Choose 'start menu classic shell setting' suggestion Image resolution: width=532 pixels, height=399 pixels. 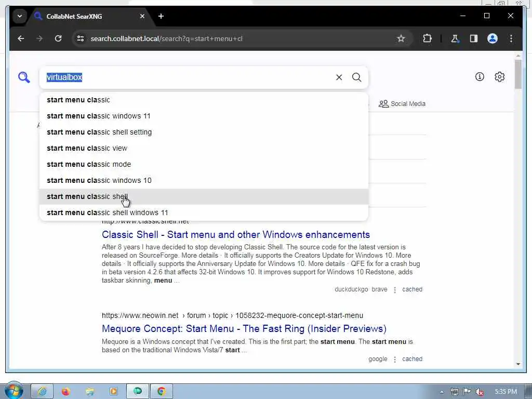click(204, 132)
